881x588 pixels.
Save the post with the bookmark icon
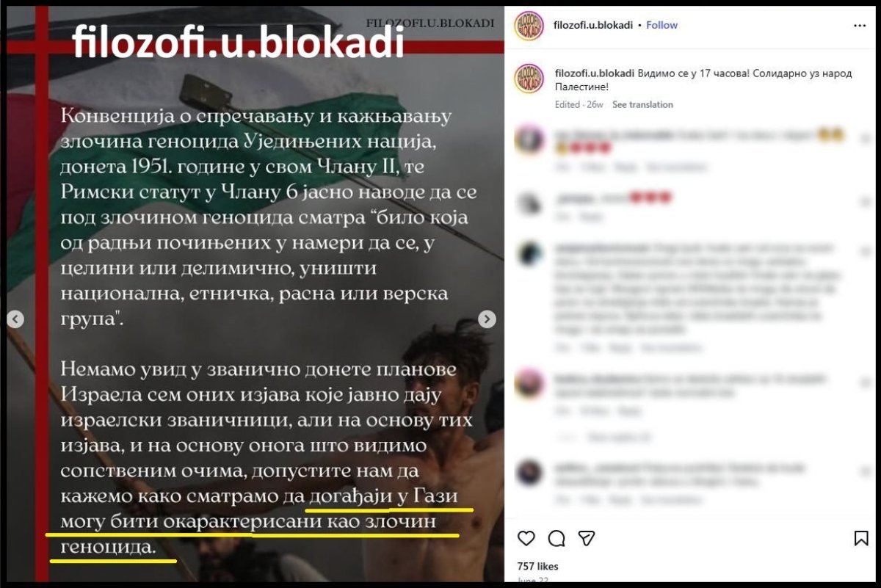[861, 538]
